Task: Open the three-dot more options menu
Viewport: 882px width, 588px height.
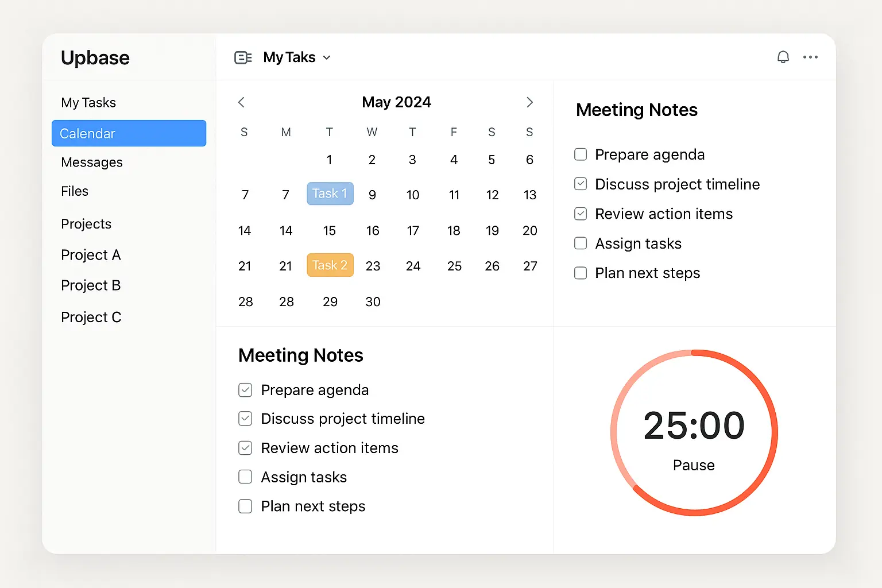Action: pyautogui.click(x=810, y=57)
